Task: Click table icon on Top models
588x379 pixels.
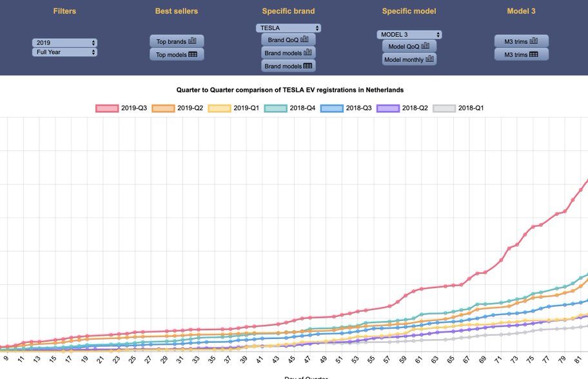Action: (193, 54)
